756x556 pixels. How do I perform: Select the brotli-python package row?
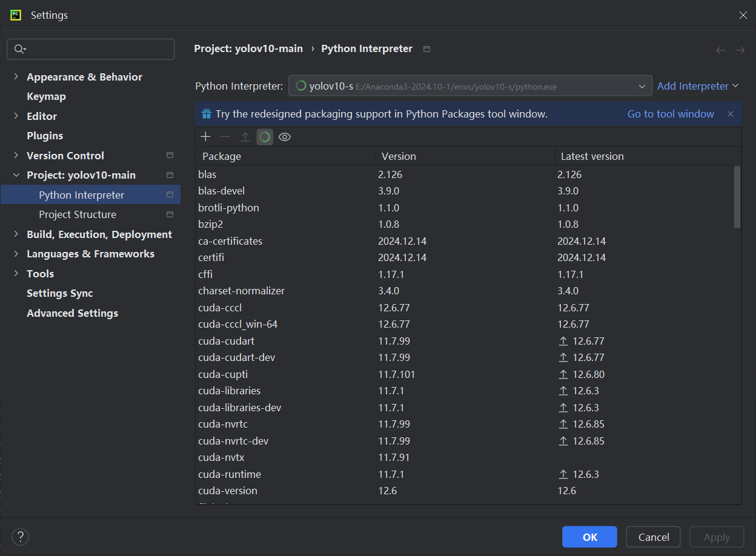click(x=464, y=208)
